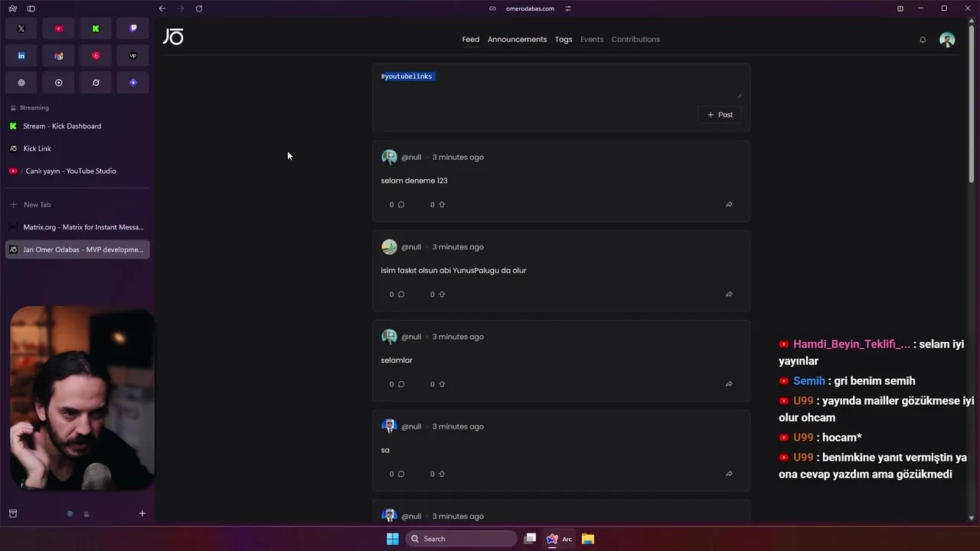The image size is (980, 551).
Task: Share the 'sa' post
Action: (729, 474)
